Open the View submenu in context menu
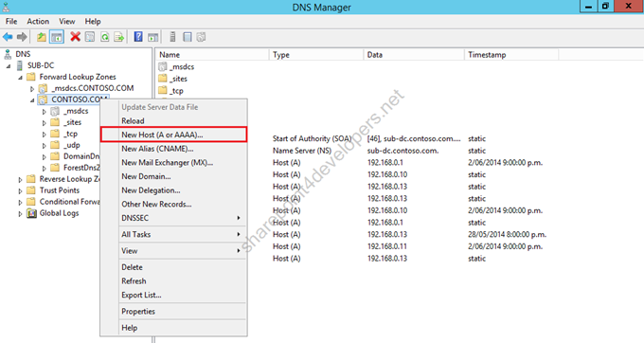The height and width of the screenshot is (343, 644). (173, 251)
